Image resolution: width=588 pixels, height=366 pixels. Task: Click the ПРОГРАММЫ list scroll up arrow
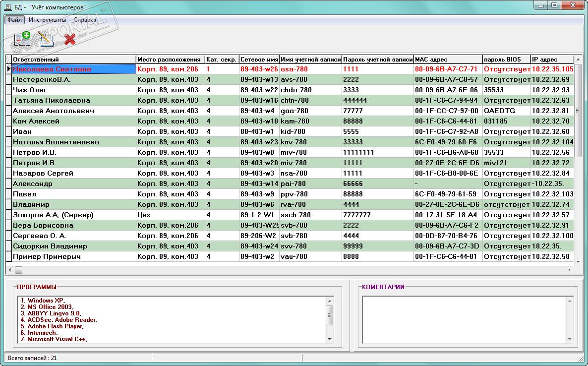pos(330,301)
